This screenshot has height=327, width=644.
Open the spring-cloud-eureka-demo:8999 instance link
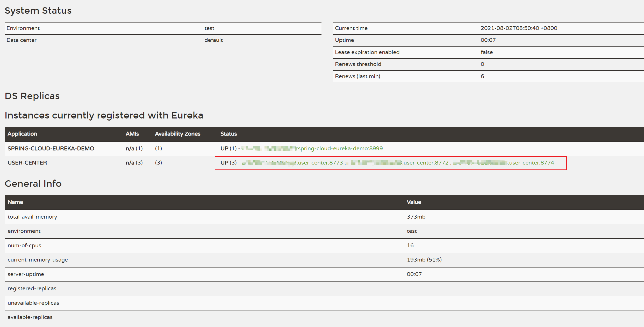pyautogui.click(x=339, y=148)
